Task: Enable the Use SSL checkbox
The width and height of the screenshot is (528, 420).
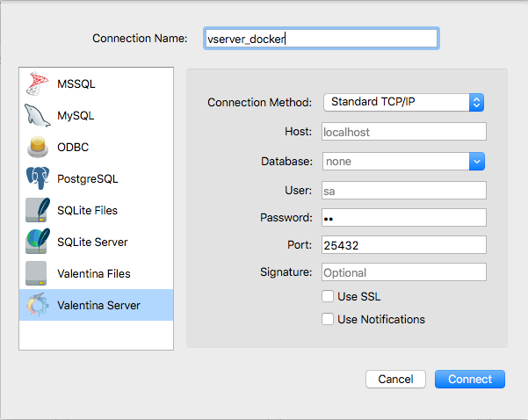Action: pos(328,296)
